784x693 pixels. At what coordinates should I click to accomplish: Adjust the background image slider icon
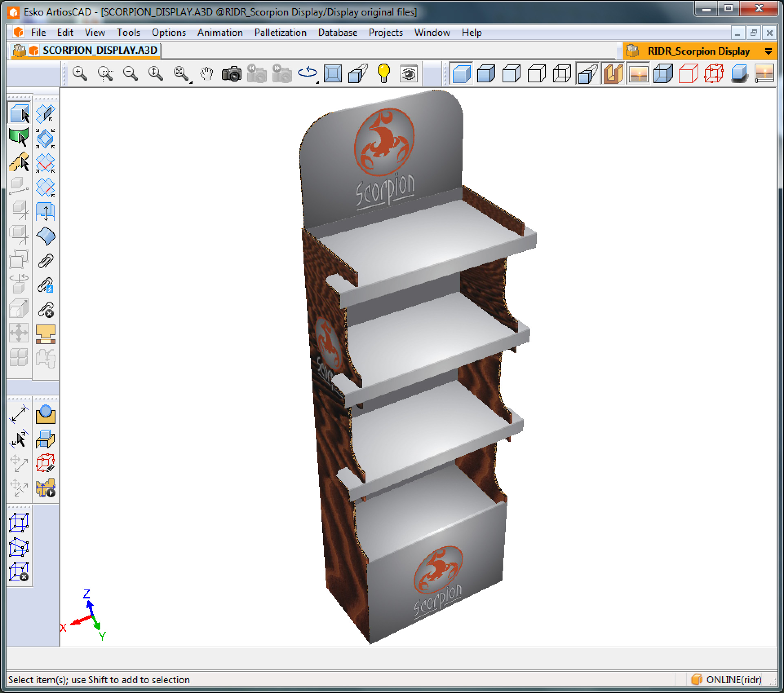point(764,73)
